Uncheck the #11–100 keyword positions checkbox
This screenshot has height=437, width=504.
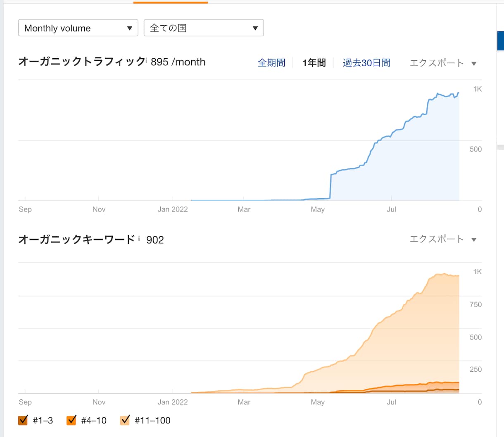click(x=125, y=420)
